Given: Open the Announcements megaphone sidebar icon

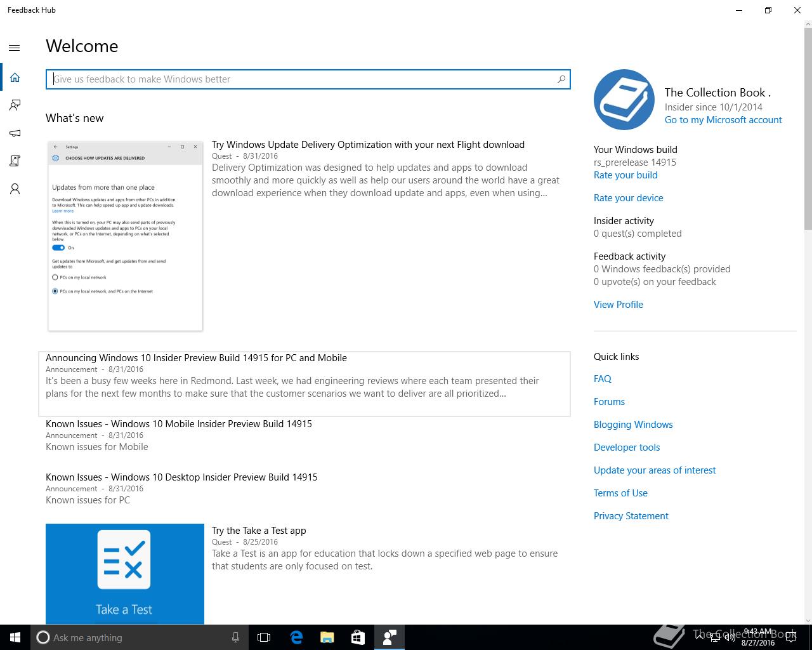Looking at the screenshot, I should 15,133.
